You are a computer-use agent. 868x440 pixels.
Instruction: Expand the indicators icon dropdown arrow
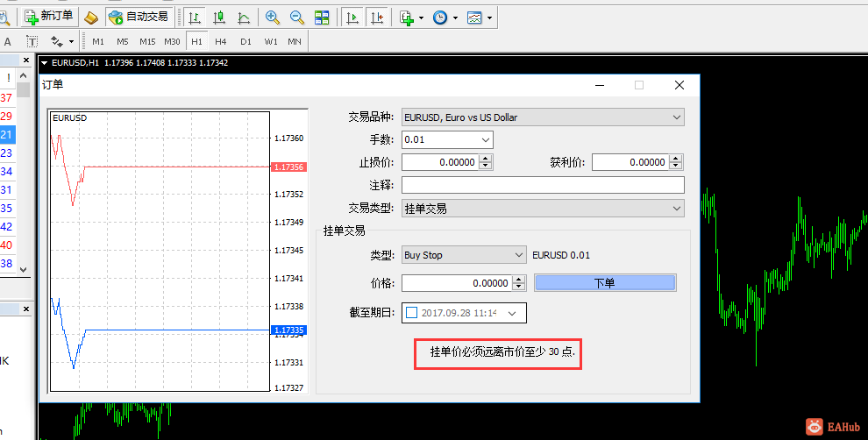click(x=421, y=18)
